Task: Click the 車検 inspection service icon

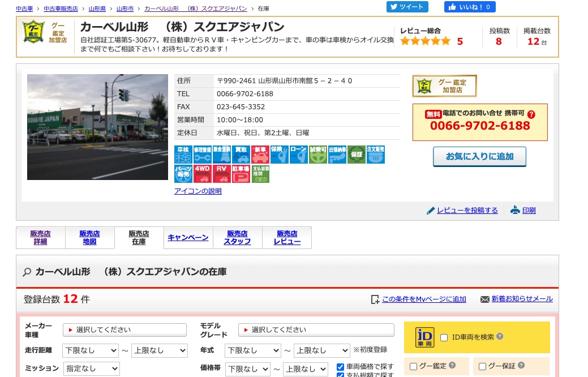Action: tap(183, 155)
